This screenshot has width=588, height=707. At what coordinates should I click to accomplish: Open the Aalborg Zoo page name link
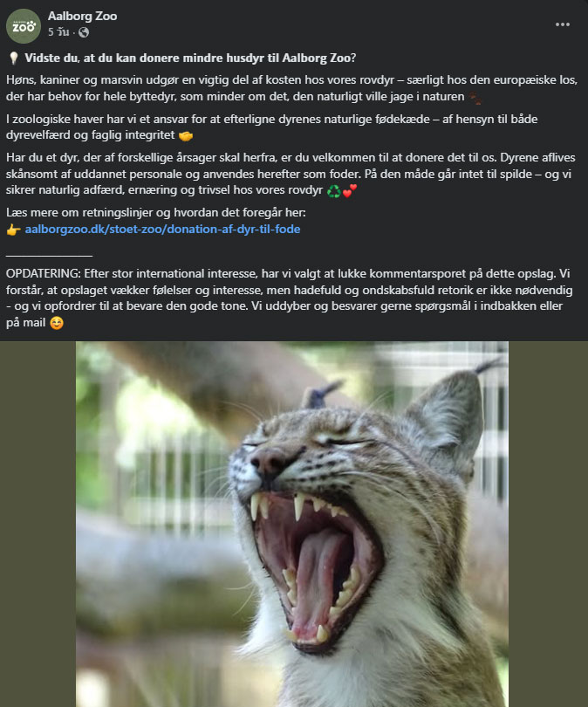pyautogui.click(x=83, y=17)
